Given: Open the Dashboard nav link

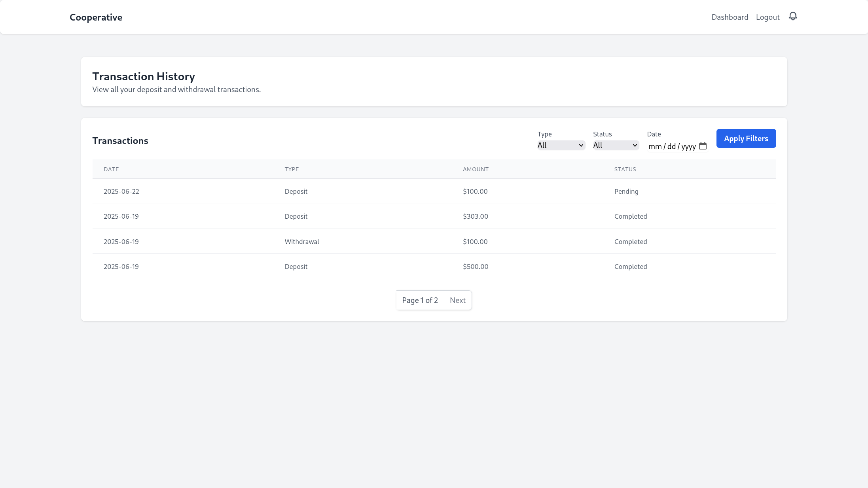Looking at the screenshot, I should pos(730,17).
